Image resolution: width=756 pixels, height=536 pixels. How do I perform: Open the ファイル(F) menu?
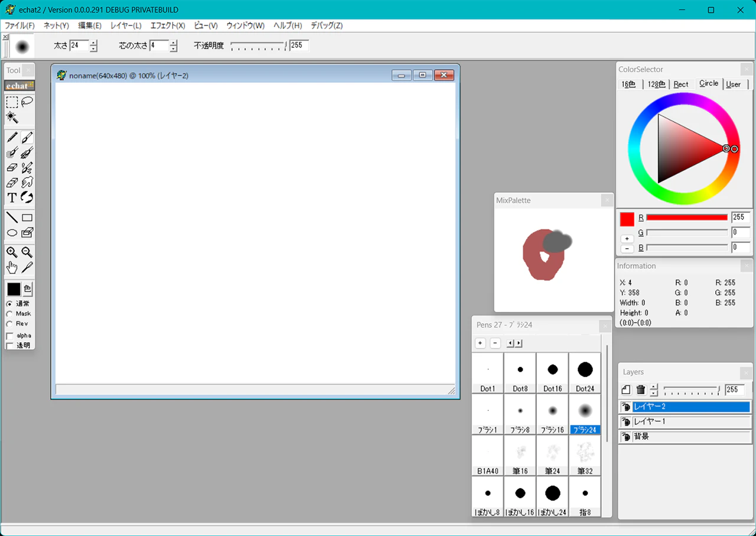[19, 26]
